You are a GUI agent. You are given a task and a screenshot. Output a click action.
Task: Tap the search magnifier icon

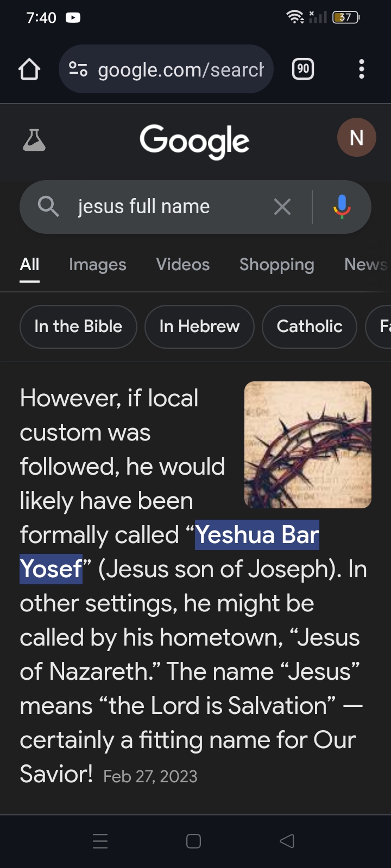[x=48, y=207]
